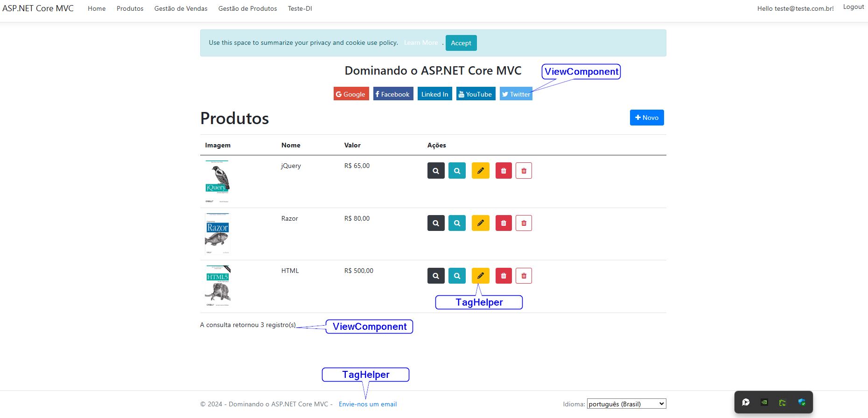Open the Teste-DI nav item
868x418 pixels.
pos(300,8)
